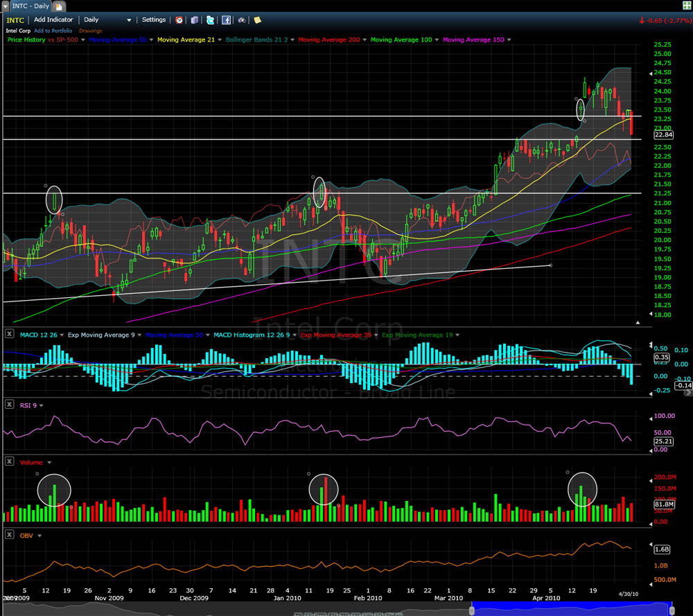Viewport: 693px width, 616px height.
Task: Close the Volume panel
Action: tap(9, 461)
